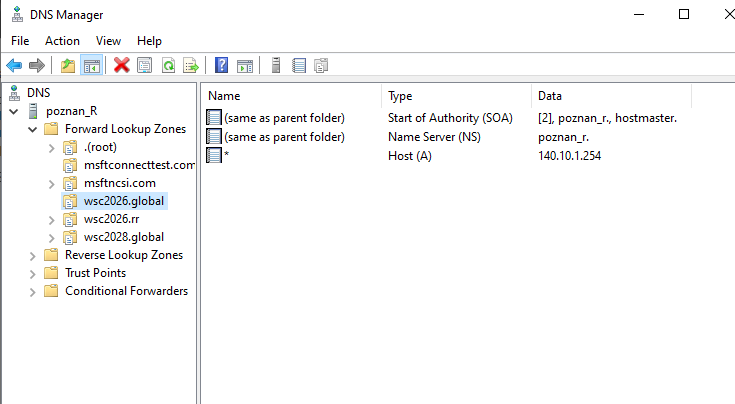Expand the Reverse Lookup Zones folder
Viewport: 735px width, 404px height.
(32, 256)
